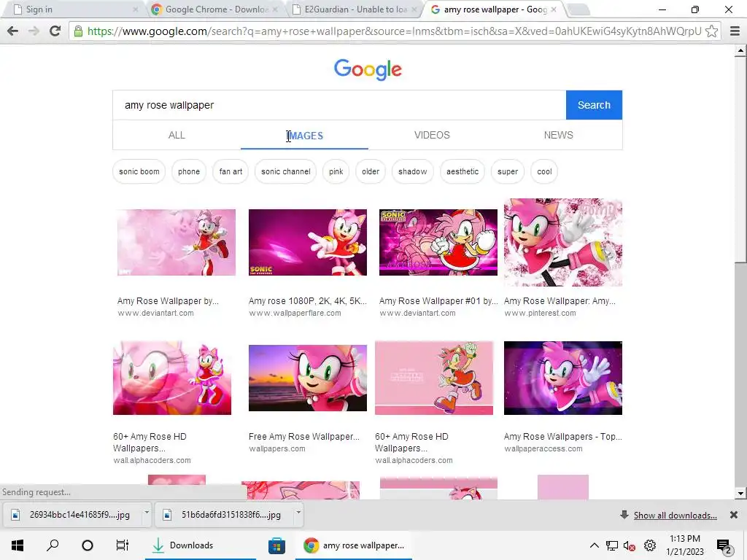Screen dimensions: 747x560
Task: Click the vertical scrollbar thumb
Action: pos(740,160)
